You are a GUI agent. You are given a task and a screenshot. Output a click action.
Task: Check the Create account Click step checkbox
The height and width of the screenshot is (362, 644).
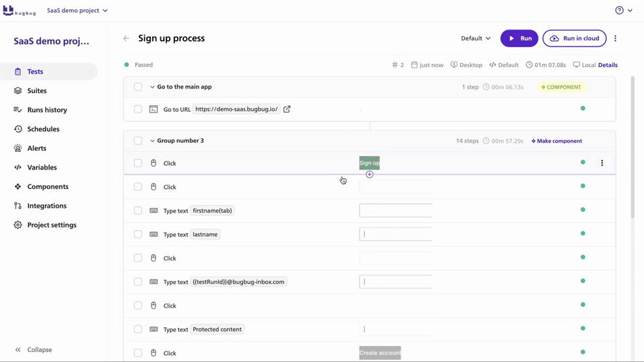(x=138, y=353)
